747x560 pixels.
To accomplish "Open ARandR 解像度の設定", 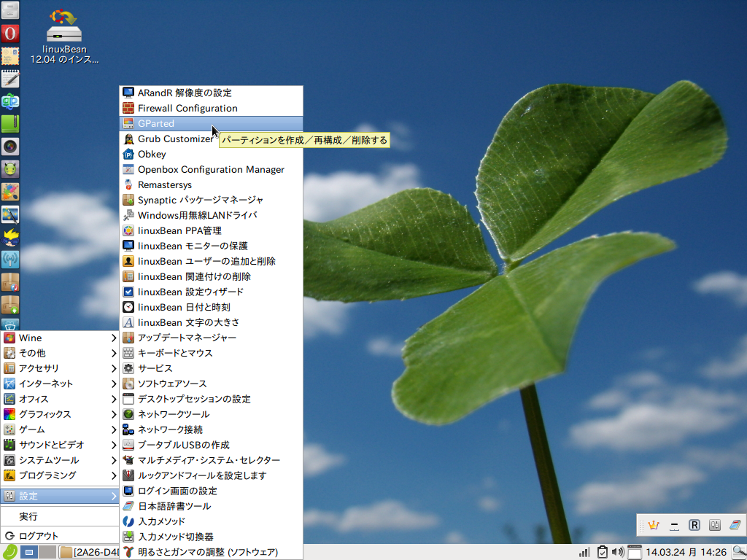I will point(211,93).
